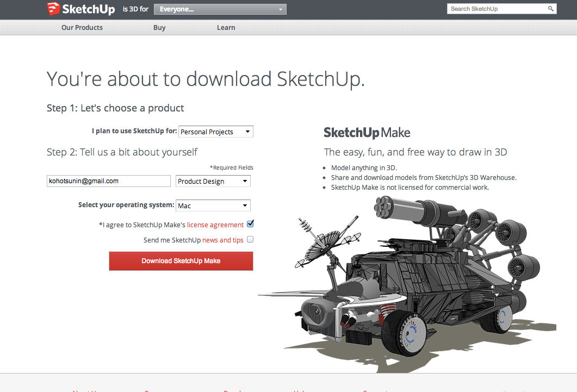Click the magnifying glass search icon

(x=550, y=9)
